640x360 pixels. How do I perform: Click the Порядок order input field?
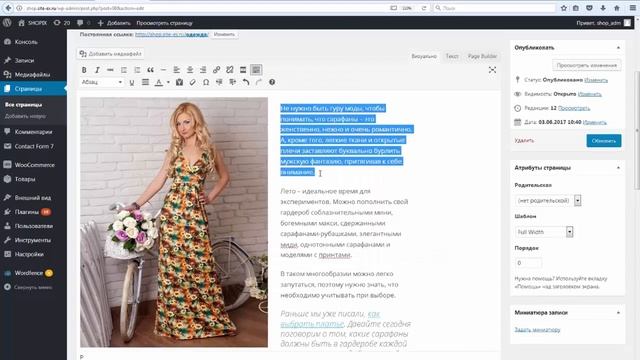click(529, 263)
